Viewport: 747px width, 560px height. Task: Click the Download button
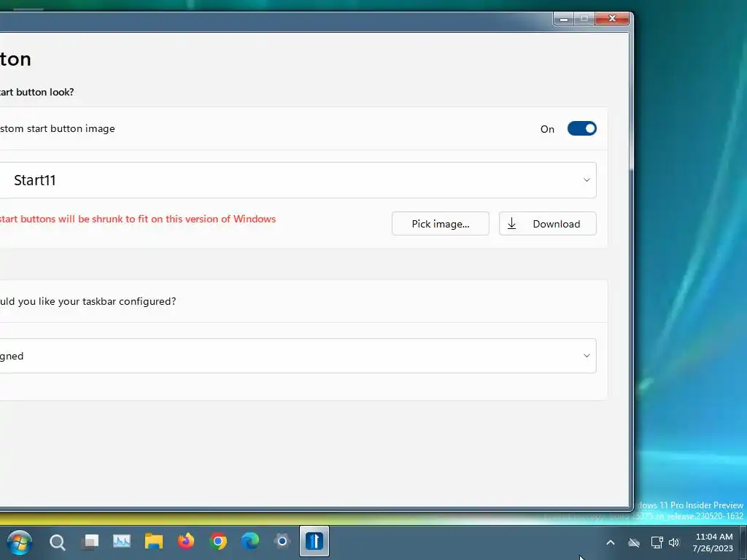(547, 224)
